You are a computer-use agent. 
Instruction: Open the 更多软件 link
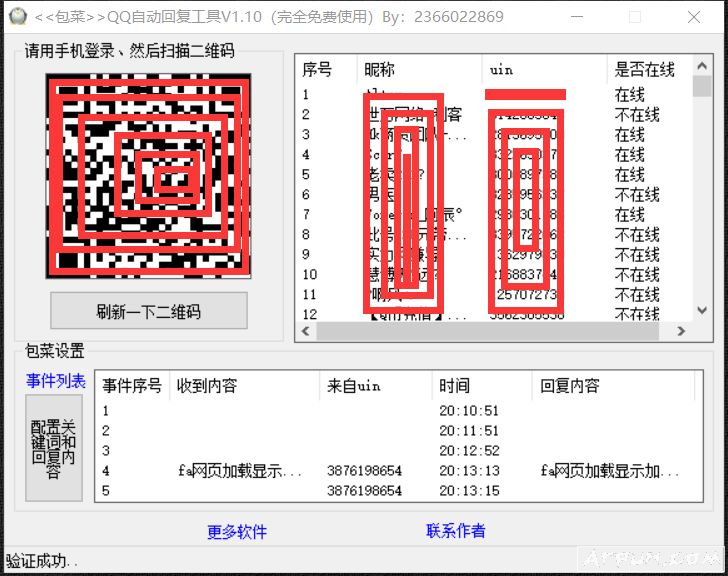[237, 531]
